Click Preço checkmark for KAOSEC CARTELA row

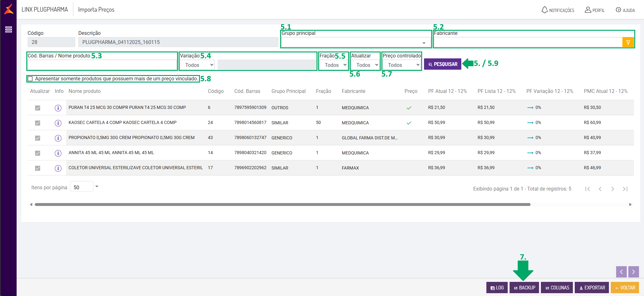409,123
